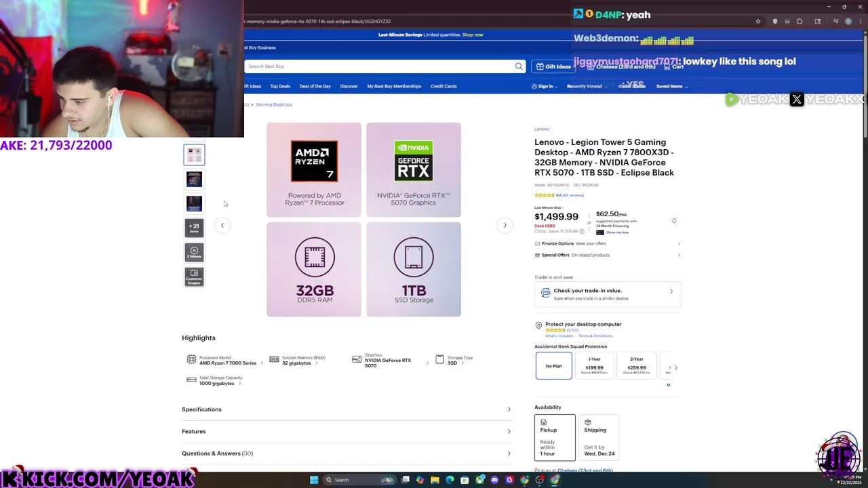Open Microsoft Edge from the taskbar
Screen dimensions: 868x488
pos(450,480)
